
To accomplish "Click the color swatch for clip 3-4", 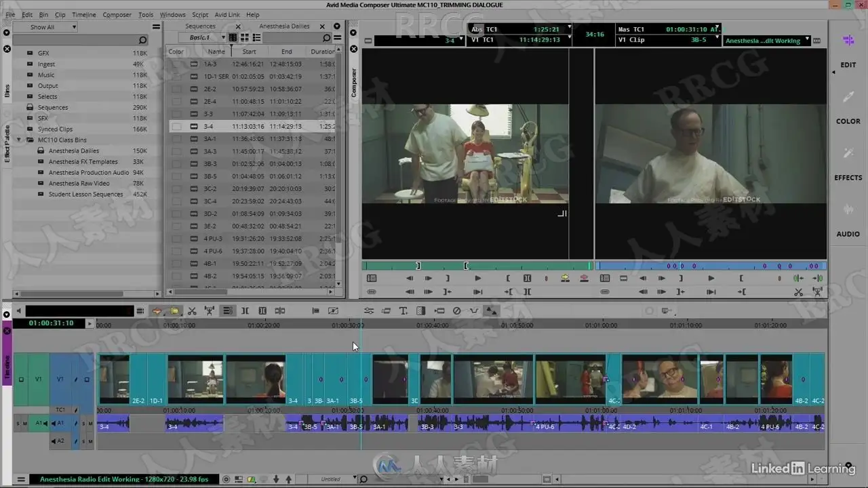I will click(x=176, y=127).
